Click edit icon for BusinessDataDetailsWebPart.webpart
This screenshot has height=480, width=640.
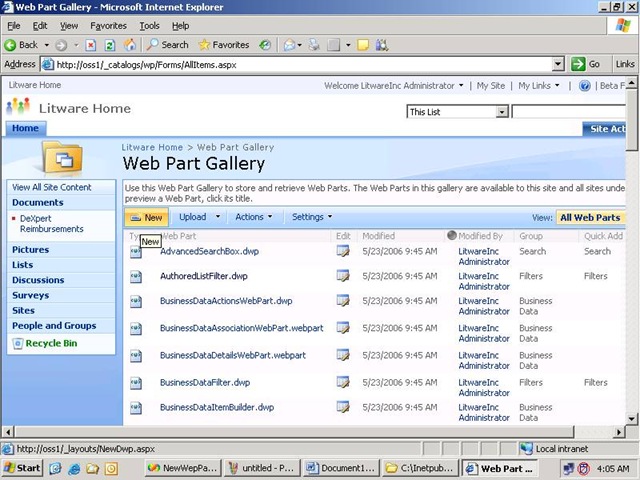pyautogui.click(x=342, y=355)
